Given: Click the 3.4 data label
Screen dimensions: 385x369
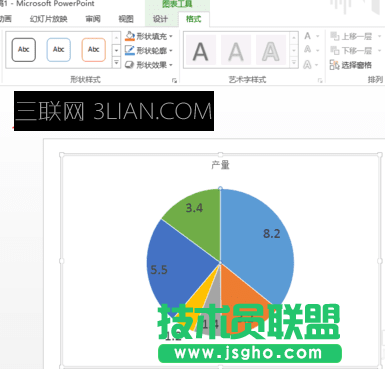Looking at the screenshot, I should coord(194,208).
